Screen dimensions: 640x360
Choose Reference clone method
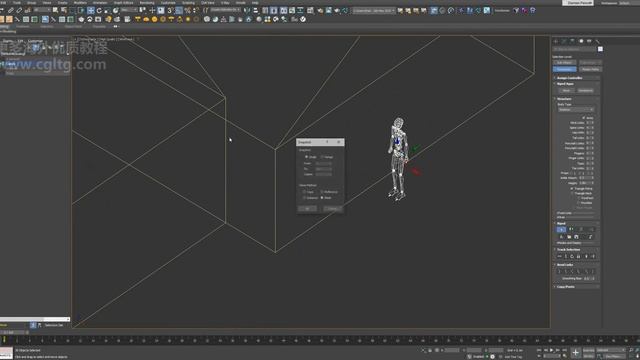(x=322, y=192)
